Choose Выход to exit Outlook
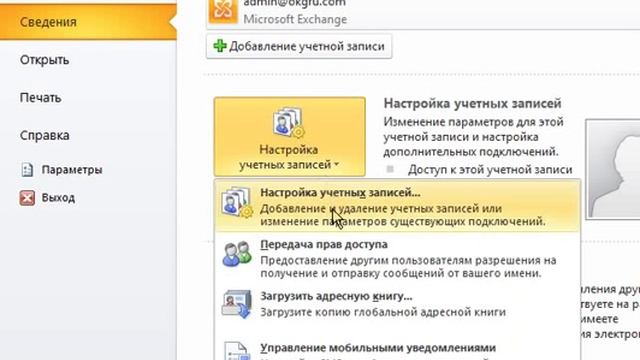The image size is (640, 360). click(58, 198)
